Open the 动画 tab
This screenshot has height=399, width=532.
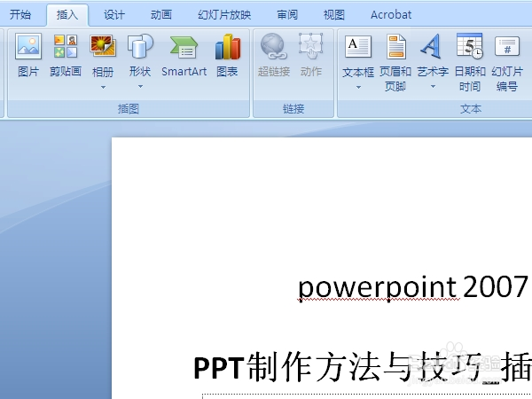pyautogui.click(x=161, y=14)
